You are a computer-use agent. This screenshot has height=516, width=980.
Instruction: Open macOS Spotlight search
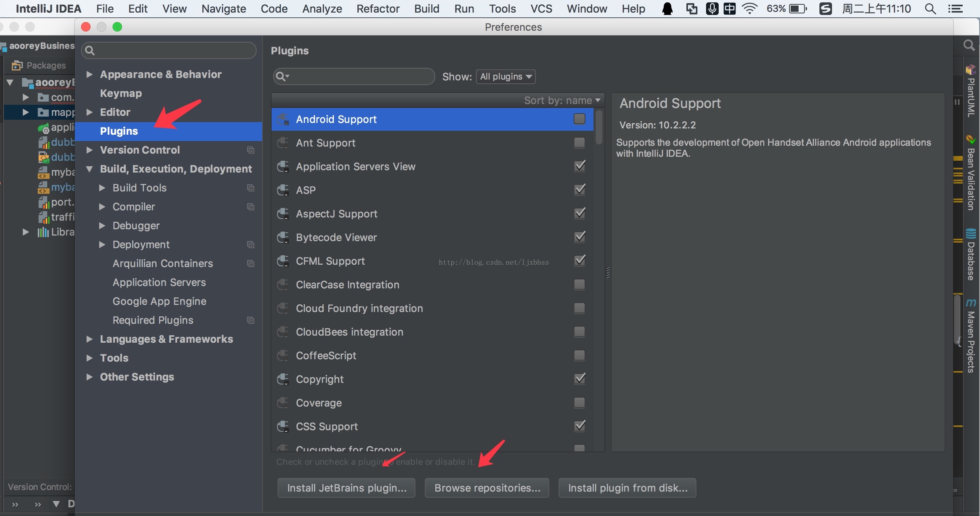(x=930, y=9)
